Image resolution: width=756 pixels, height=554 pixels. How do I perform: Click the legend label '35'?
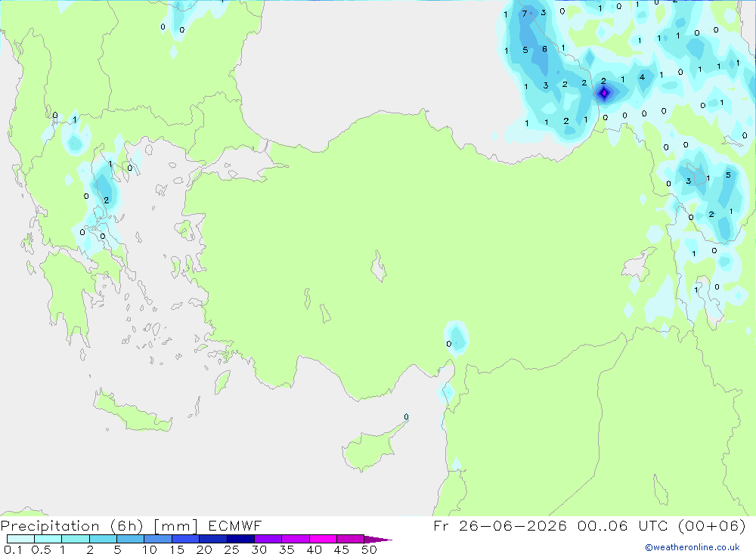click(287, 549)
